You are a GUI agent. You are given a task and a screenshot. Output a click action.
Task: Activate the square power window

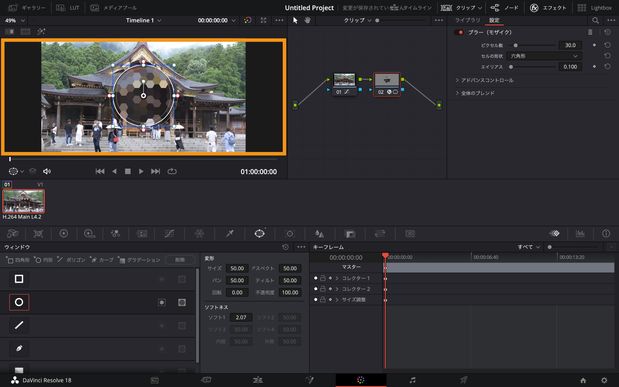click(x=19, y=279)
